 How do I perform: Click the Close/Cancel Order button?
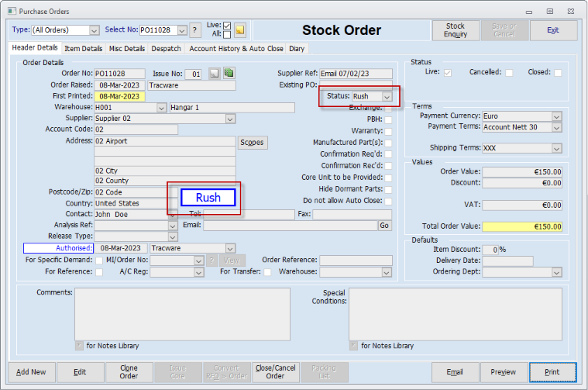(275, 372)
